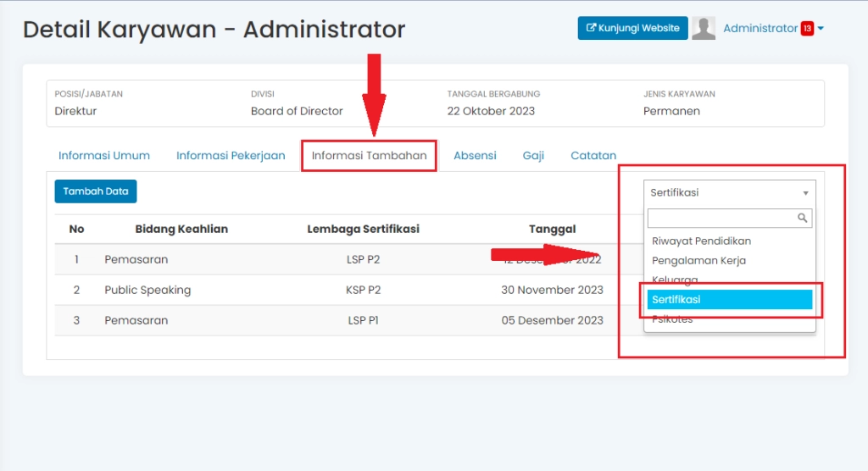Select the Psikotes option
The height and width of the screenshot is (471, 868).
click(x=672, y=319)
